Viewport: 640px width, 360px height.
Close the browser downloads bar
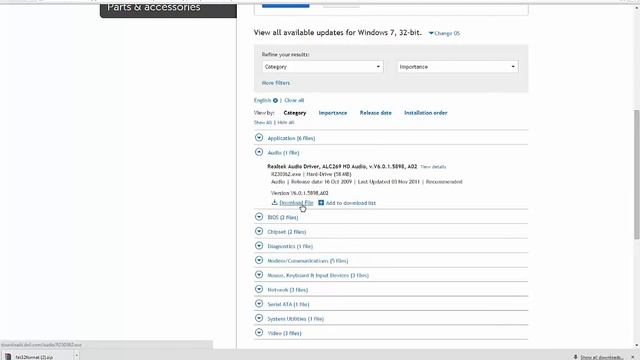click(633, 357)
